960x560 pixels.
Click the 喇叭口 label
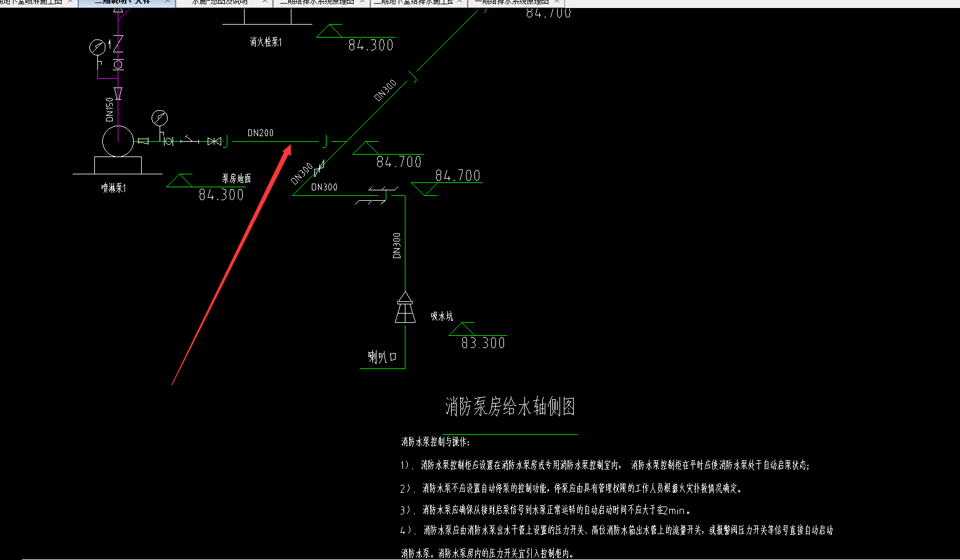pyautogui.click(x=383, y=357)
